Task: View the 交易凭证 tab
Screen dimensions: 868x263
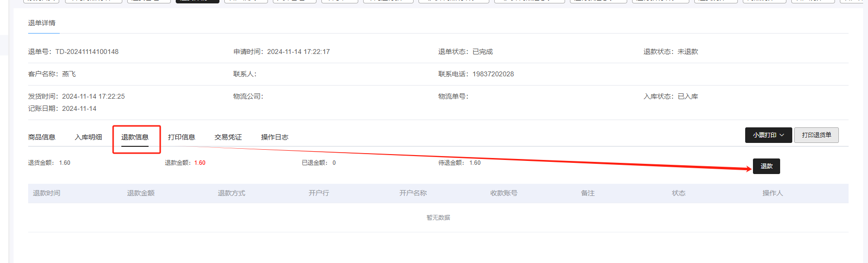Action: 228,137
